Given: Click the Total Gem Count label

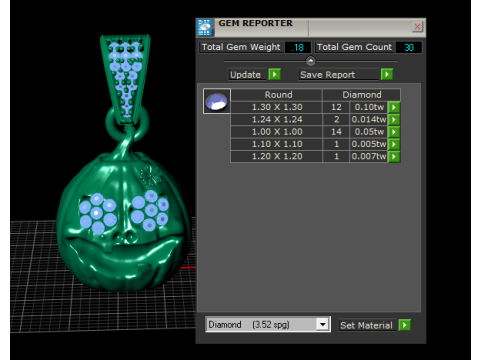Looking at the screenshot, I should (354, 47).
